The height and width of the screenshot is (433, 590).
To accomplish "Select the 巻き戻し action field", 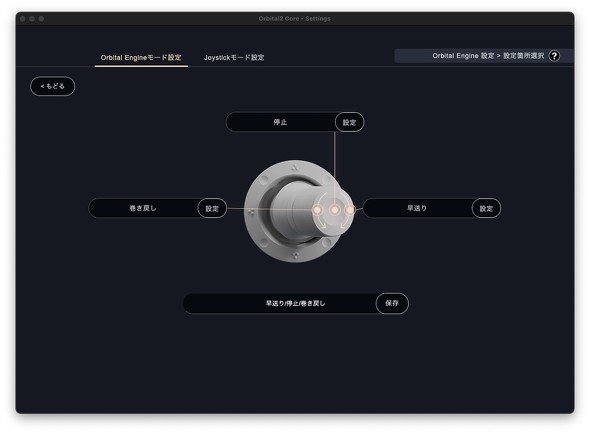I will point(143,208).
